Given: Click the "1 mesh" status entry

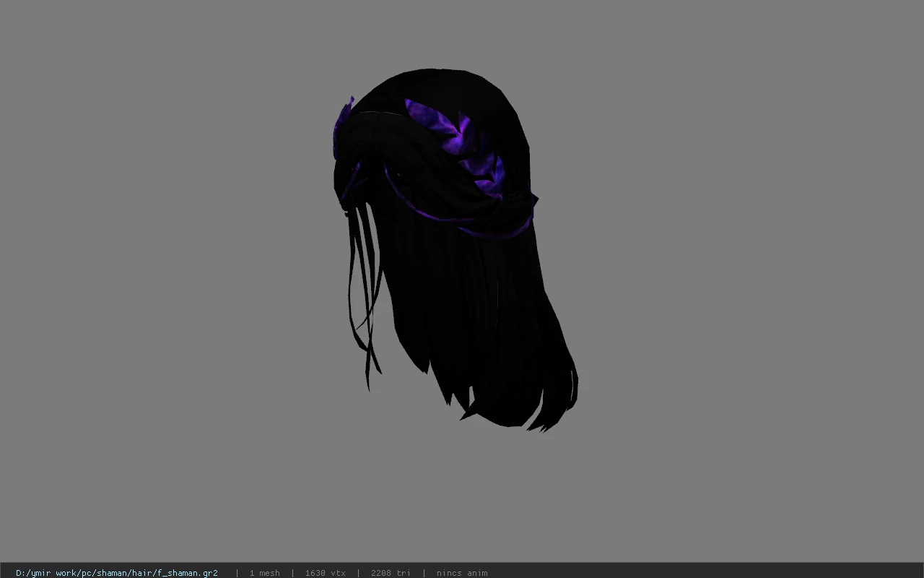Looking at the screenshot, I should (264, 573).
